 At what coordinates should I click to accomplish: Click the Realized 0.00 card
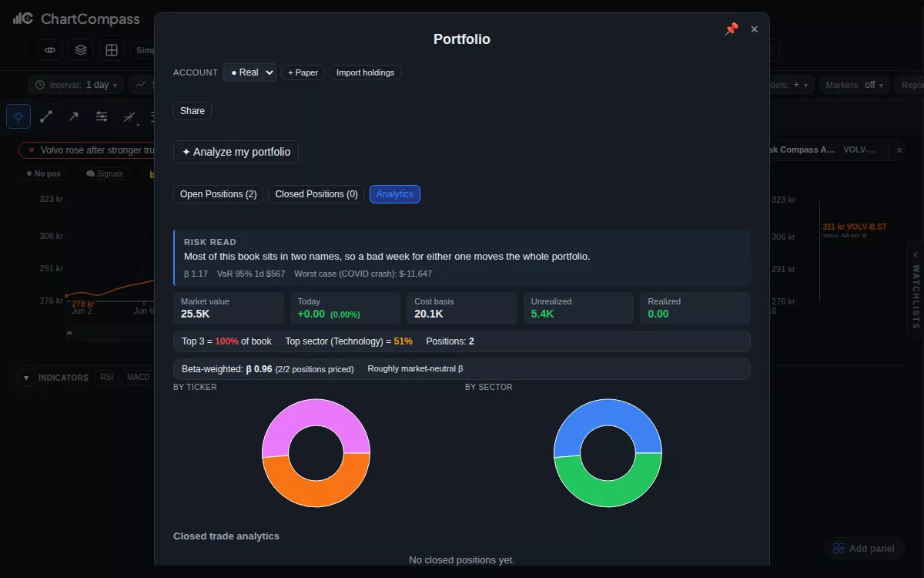coord(695,308)
